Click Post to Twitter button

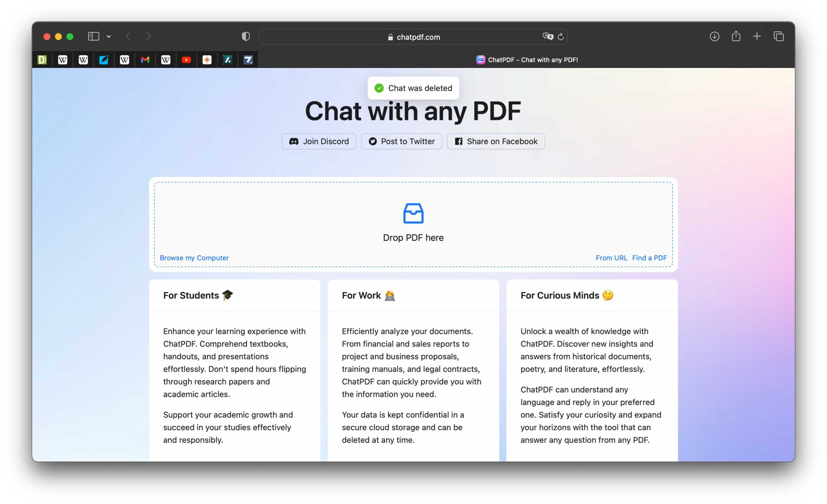tap(402, 141)
